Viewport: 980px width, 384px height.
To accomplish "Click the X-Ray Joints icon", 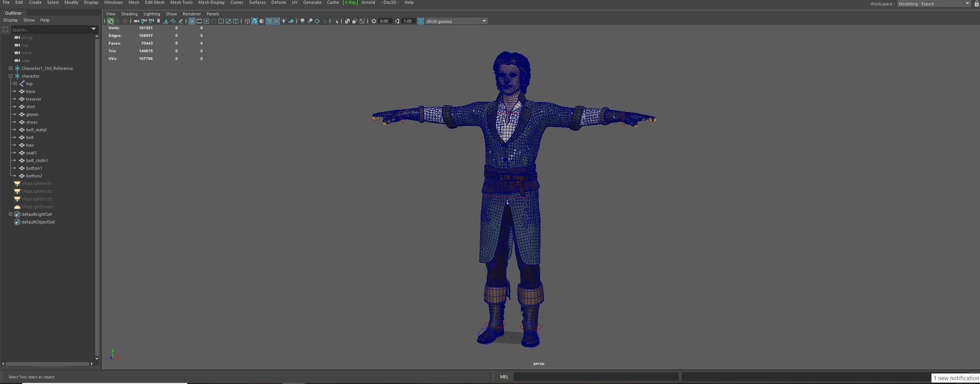I will 362,21.
